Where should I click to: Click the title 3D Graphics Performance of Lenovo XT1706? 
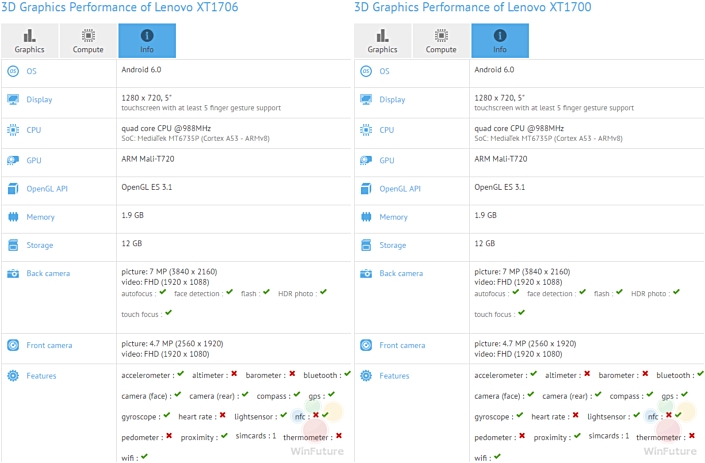click(x=120, y=7)
